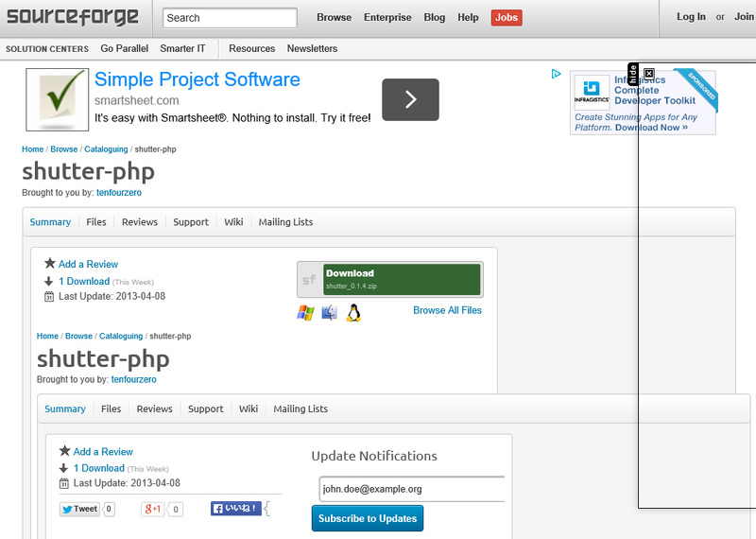Click Subscribe to Updates button

(368, 518)
